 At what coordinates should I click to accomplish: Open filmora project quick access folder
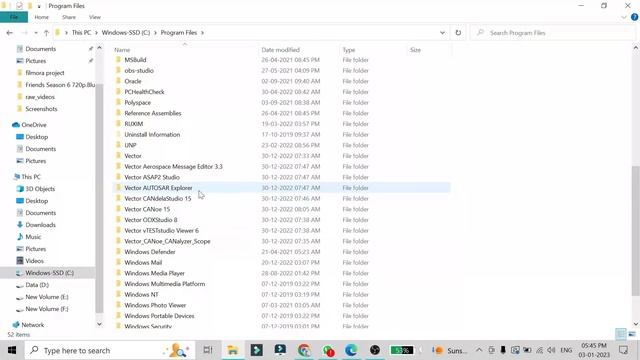pyautogui.click(x=44, y=73)
